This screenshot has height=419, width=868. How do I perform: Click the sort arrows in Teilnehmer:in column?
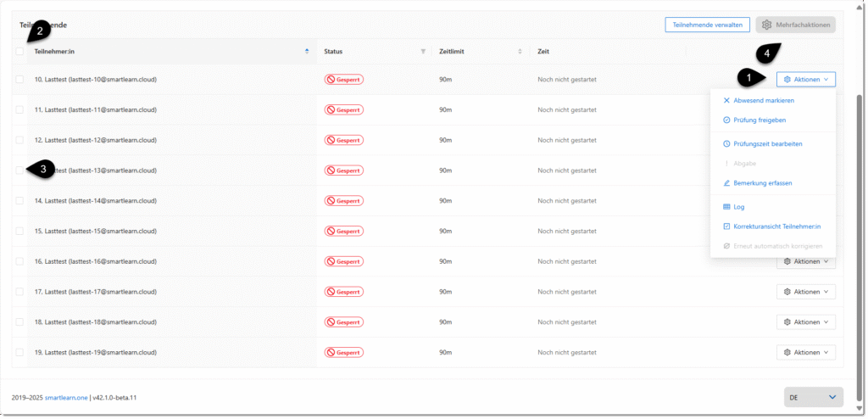[x=306, y=52]
